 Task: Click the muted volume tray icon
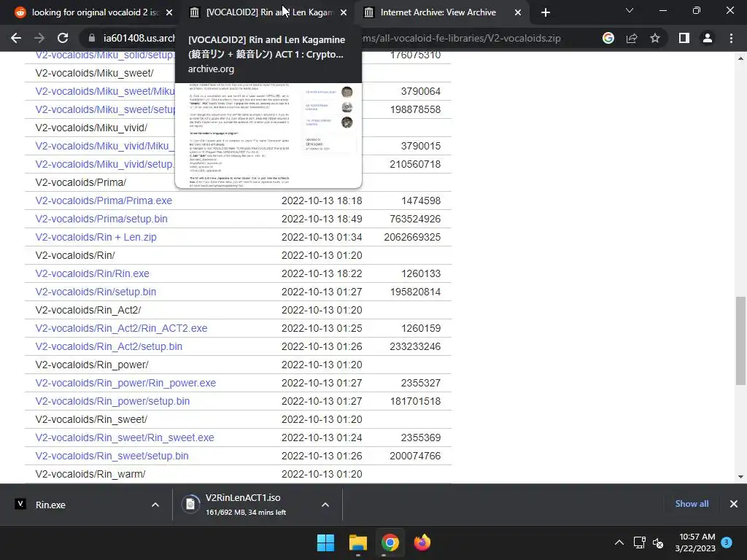(658, 542)
